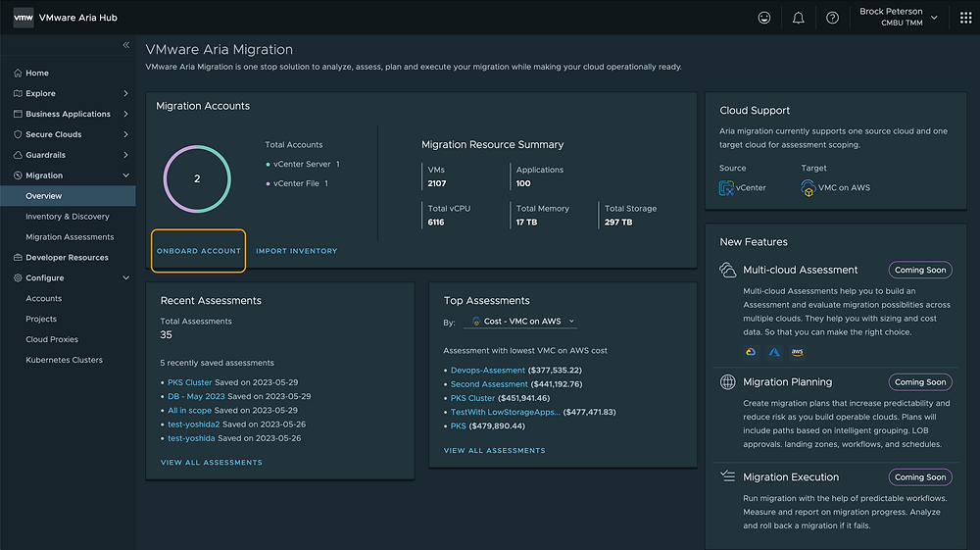The height and width of the screenshot is (550, 980).
Task: Click the ONBOARD ACCOUNT button
Action: point(199,251)
